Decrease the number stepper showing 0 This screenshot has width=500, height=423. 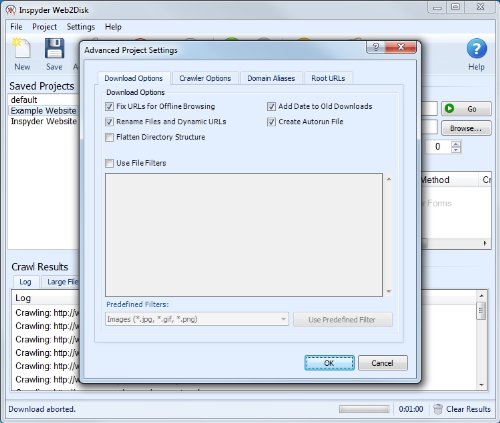[x=456, y=150]
